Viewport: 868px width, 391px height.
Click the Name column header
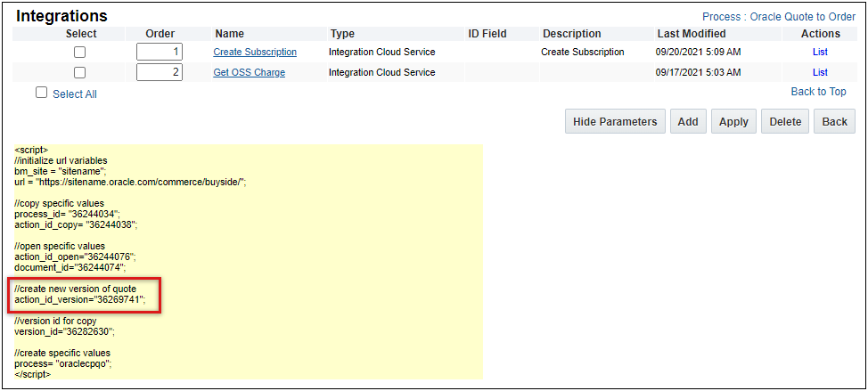pos(229,34)
